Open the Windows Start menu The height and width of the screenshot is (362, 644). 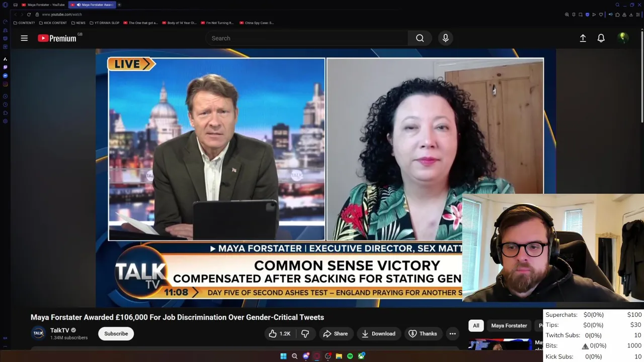[x=283, y=356]
